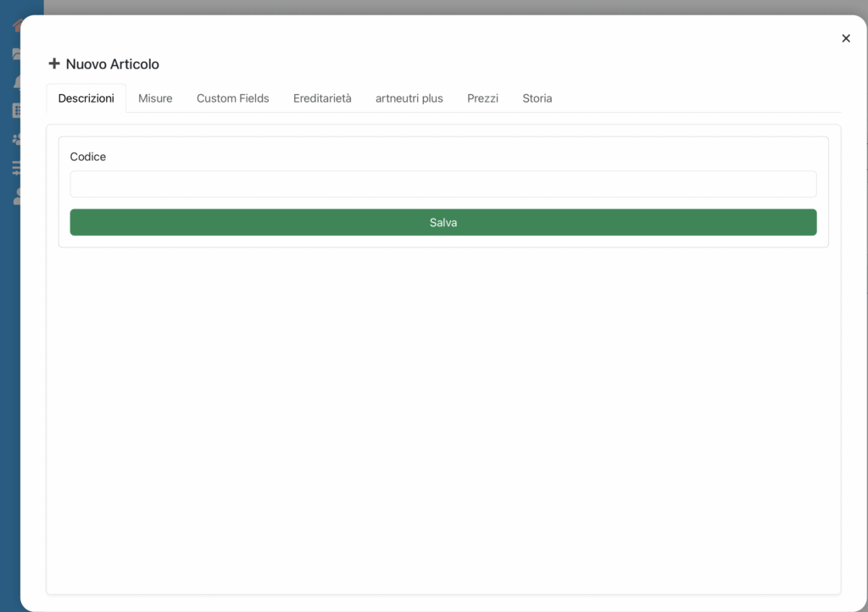Open the sliders settings sidebar icon

point(16,168)
